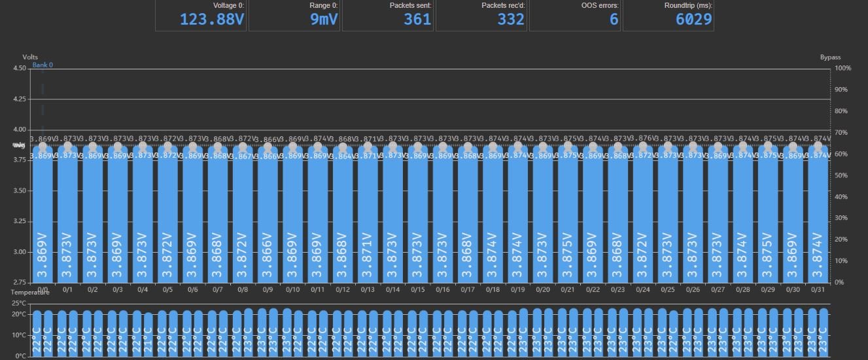The height and width of the screenshot is (360, 868).
Task: Click cell 0/12 bar showing 3.868V
Action: point(343,215)
